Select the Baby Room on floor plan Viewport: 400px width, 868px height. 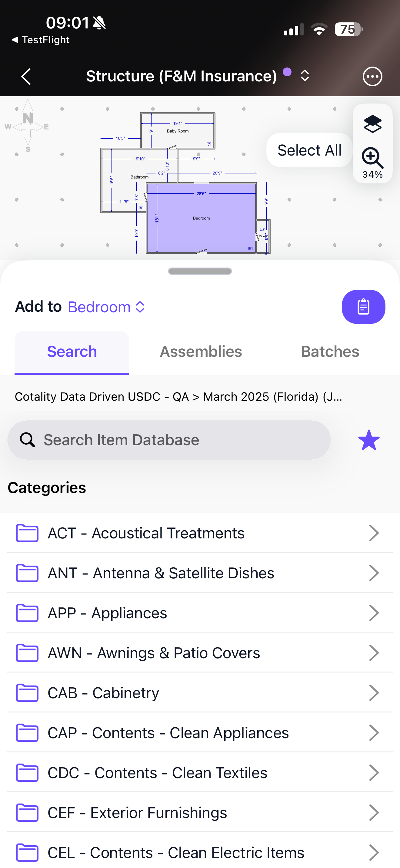click(178, 131)
